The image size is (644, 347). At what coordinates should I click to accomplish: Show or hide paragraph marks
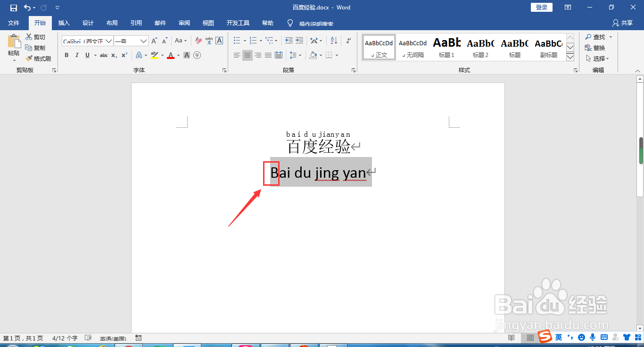point(348,41)
